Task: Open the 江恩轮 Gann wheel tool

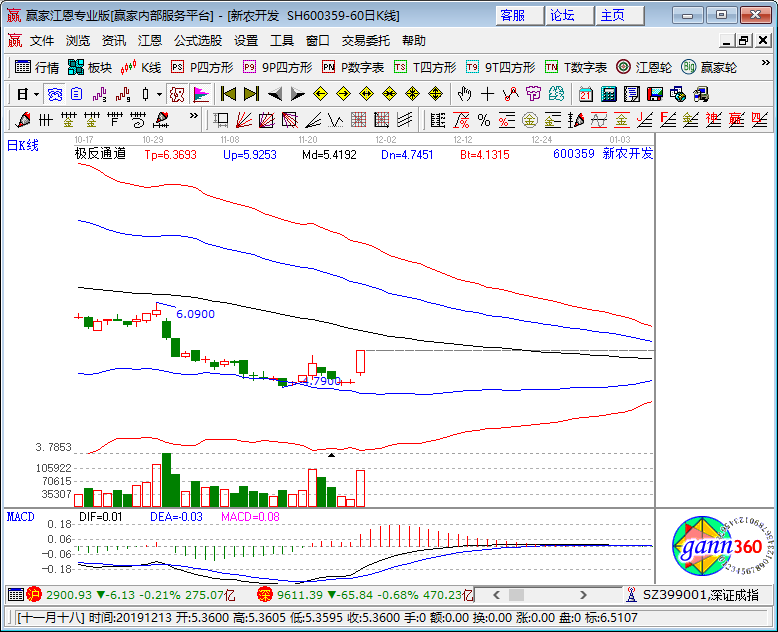Action: tap(644, 67)
